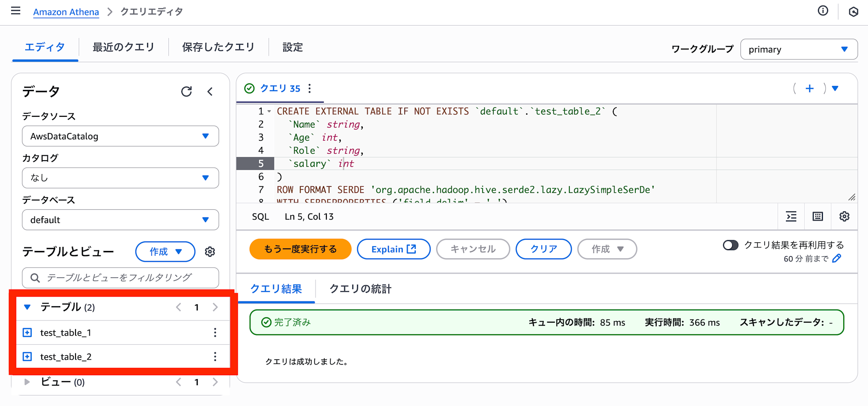Image resolution: width=868 pixels, height=406 pixels.
Task: Click the キャンセル button
Action: (473, 249)
